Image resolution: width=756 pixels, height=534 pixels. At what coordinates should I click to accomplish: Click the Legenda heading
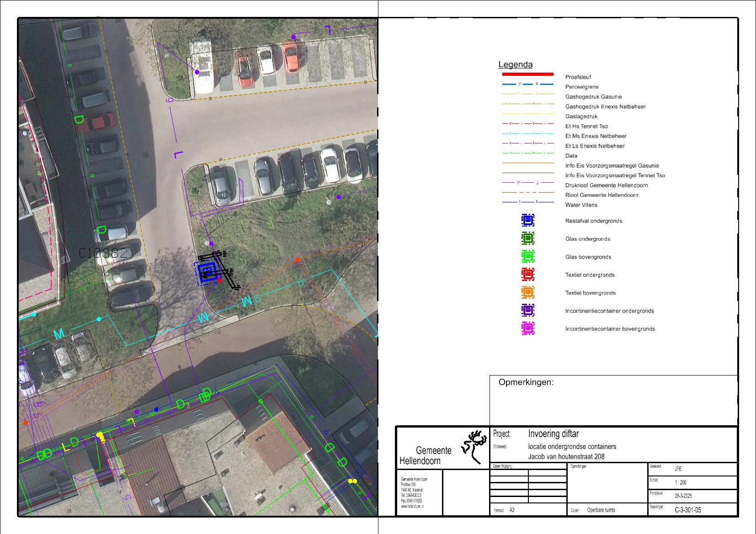(515, 65)
